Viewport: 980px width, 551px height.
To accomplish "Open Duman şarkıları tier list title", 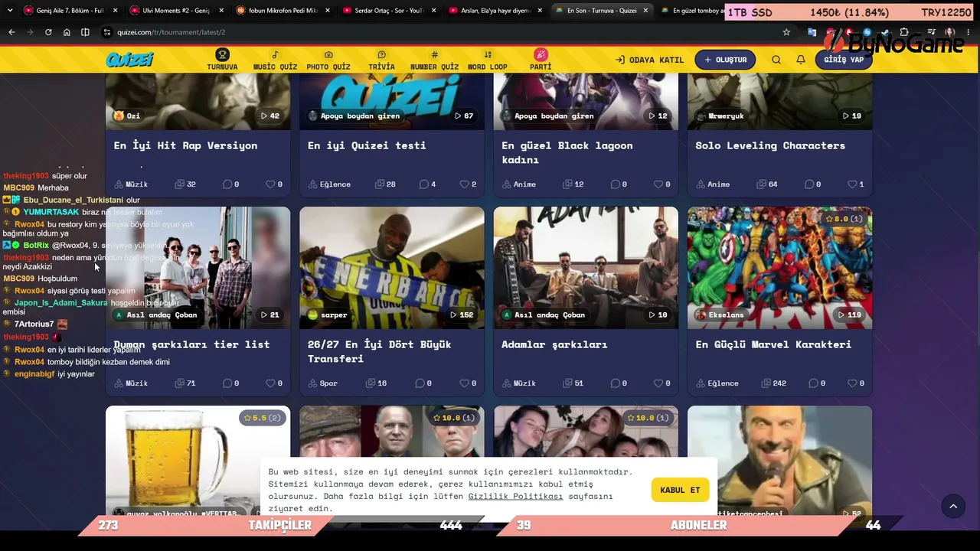I will click(x=191, y=344).
